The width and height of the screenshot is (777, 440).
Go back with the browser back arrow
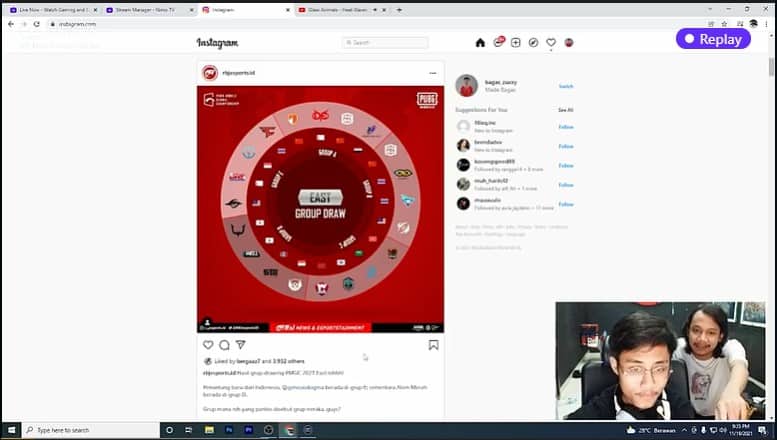(11, 24)
